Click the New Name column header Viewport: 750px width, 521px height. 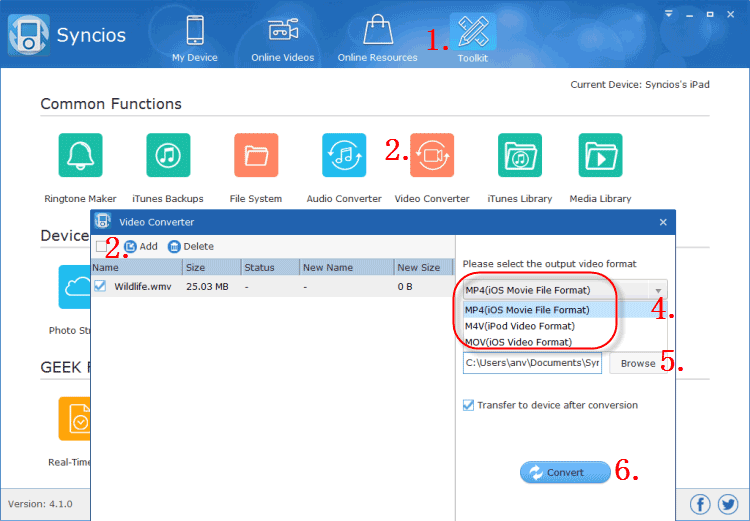(347, 267)
